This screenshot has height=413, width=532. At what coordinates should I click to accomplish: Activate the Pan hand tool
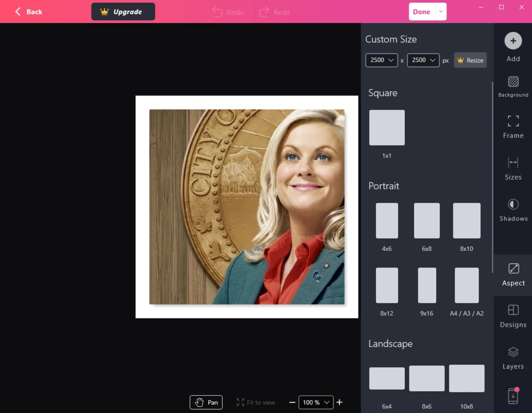(x=206, y=403)
